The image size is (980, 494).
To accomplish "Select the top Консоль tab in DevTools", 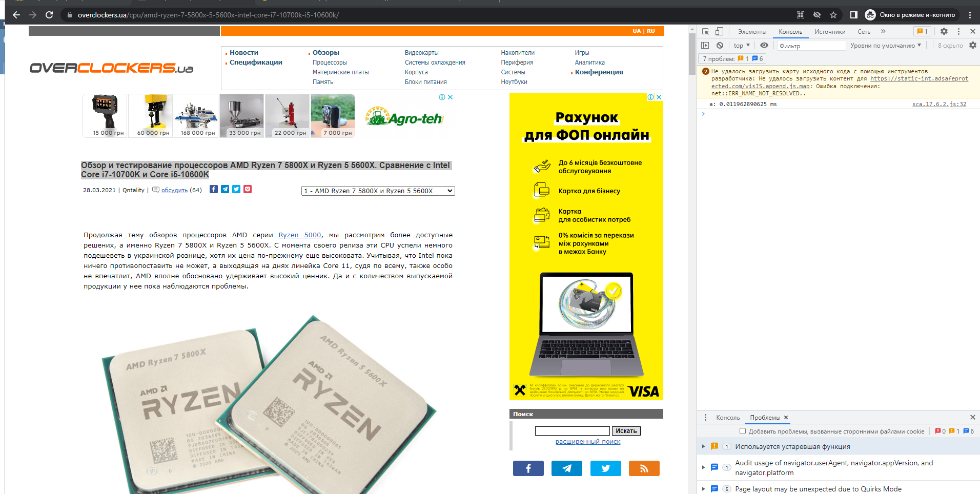I will click(x=790, y=32).
